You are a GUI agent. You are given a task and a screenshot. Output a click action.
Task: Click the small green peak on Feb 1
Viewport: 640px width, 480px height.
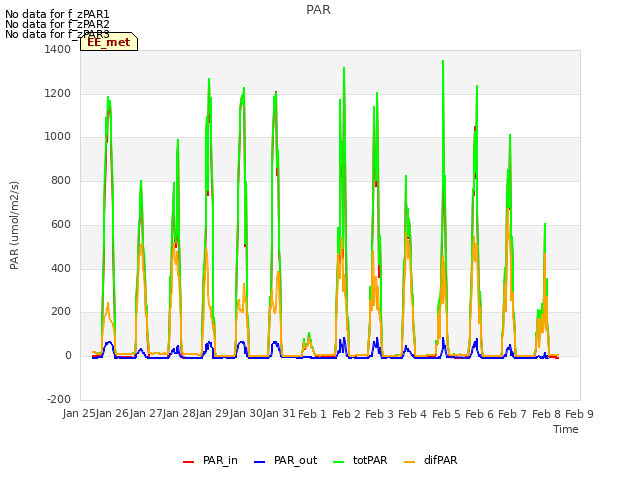[309, 334]
